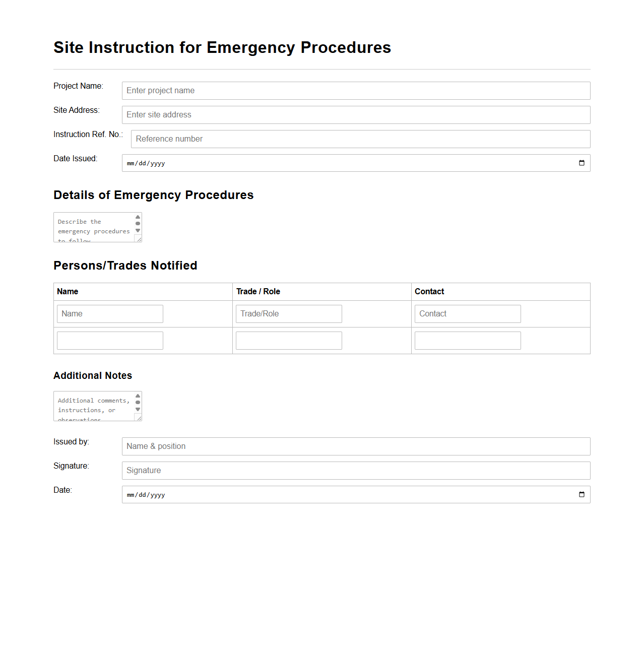
Task: Click the scroll-up arrow on Additional Notes textarea
Action: [138, 396]
